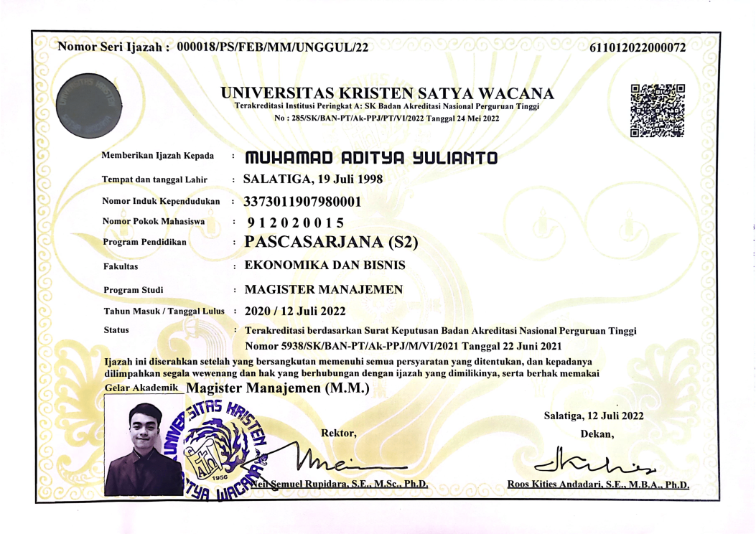This screenshot has height=534, width=756.
Task: Select the blue university stamp with 1956
Action: 216,450
